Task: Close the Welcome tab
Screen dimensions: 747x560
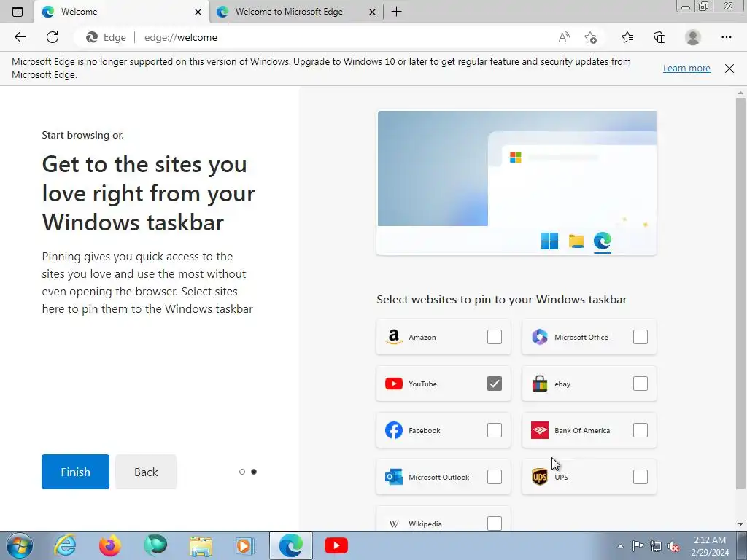Action: (198, 12)
